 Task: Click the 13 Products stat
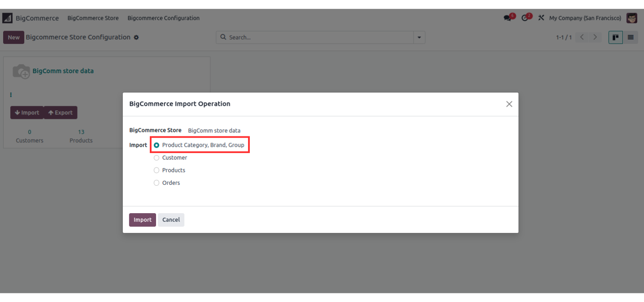pos(81,136)
